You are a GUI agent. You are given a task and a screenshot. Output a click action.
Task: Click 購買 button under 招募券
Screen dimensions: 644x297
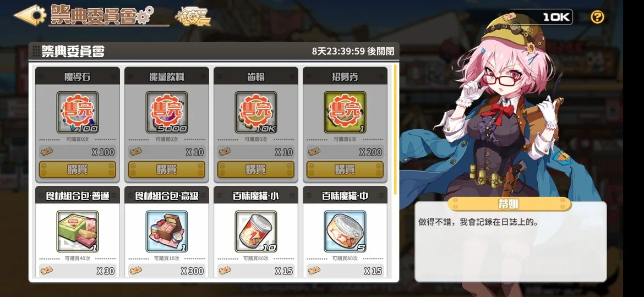(345, 169)
